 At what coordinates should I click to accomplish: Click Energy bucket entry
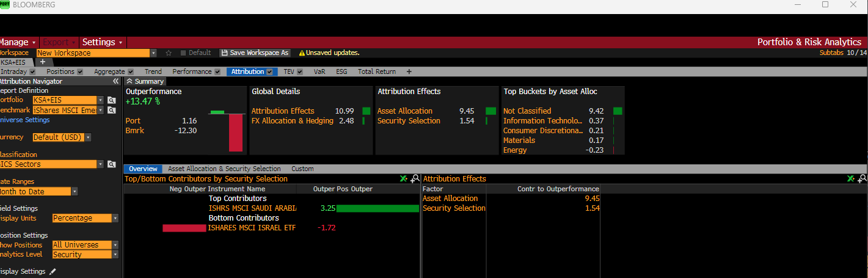tap(515, 150)
